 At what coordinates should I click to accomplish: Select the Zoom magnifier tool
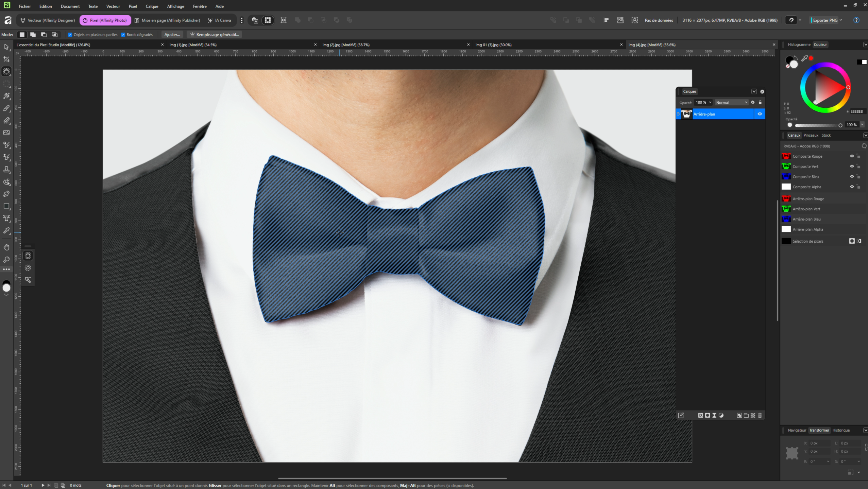coord(6,260)
